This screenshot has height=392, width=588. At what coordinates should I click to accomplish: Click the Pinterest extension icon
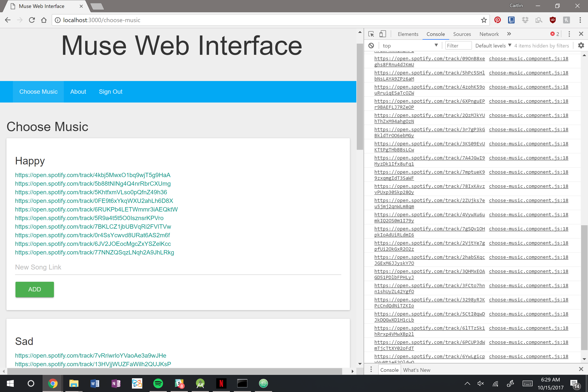pyautogui.click(x=497, y=20)
